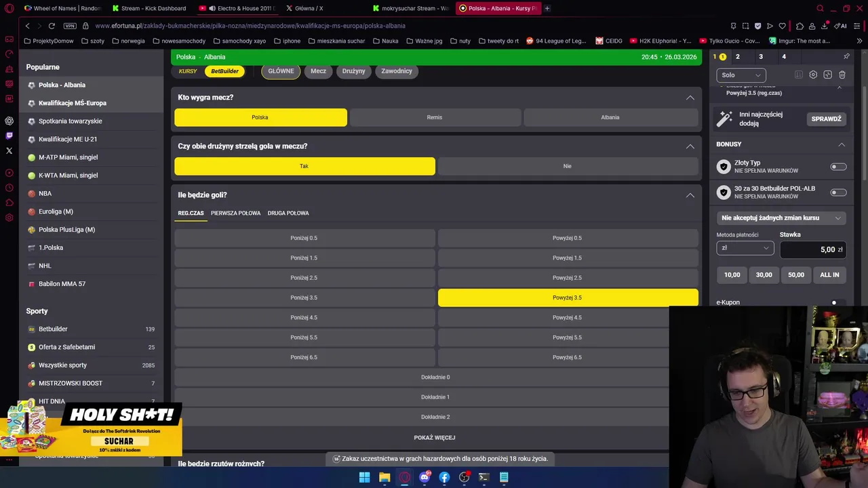The height and width of the screenshot is (488, 868).
Task: Collapse the Ile będzie goli section
Action: pos(690,195)
